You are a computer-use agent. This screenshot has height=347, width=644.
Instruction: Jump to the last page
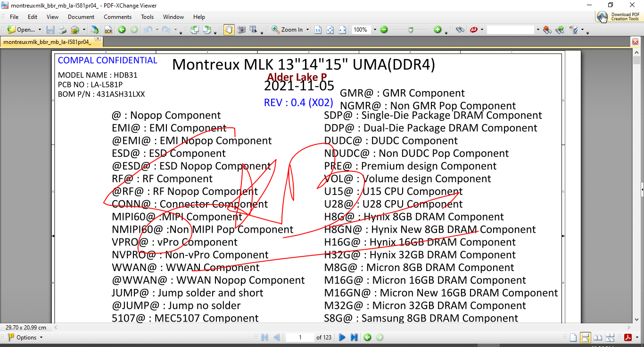pos(354,338)
